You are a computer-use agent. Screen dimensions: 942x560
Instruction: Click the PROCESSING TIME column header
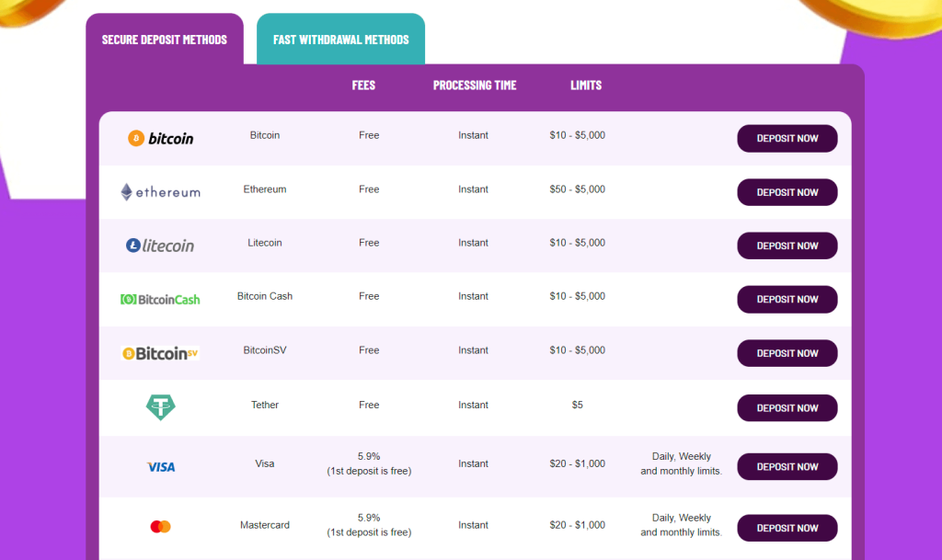(475, 86)
